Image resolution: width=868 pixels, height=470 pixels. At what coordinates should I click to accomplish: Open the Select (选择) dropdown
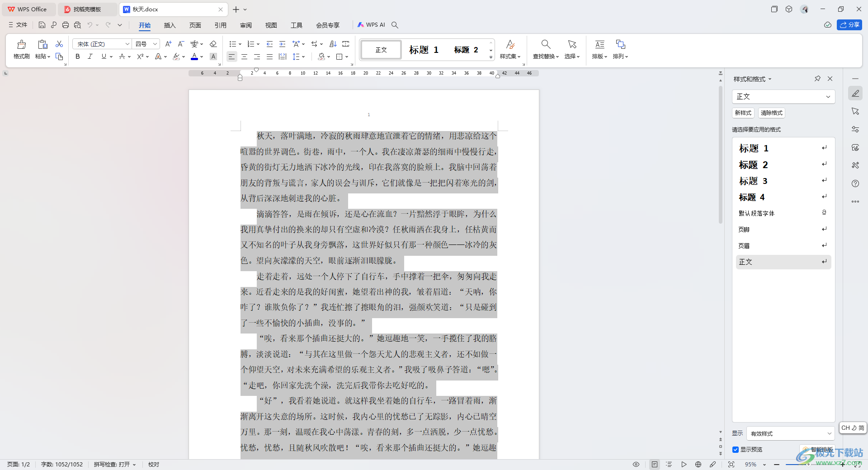click(x=572, y=56)
